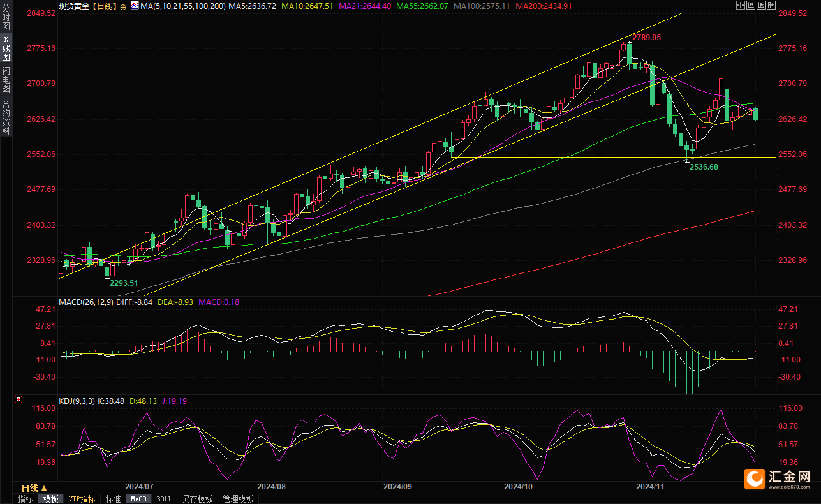
Task: Click the MACD:0.18 value label
Action: [x=219, y=302]
